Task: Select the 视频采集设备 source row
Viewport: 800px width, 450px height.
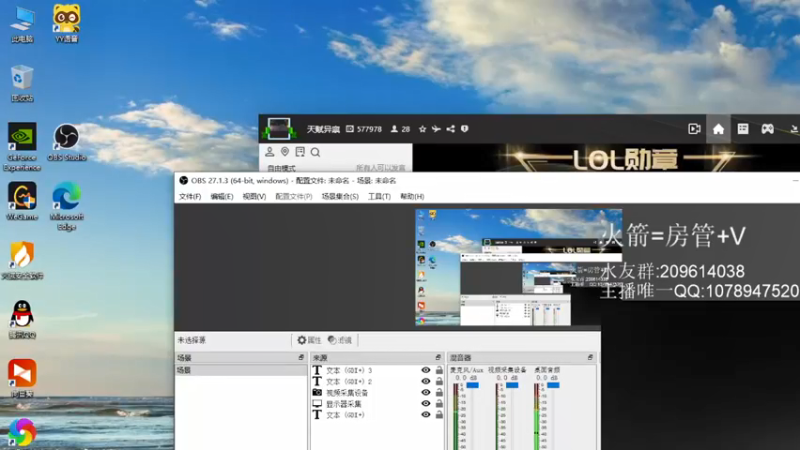Action: pyautogui.click(x=378, y=393)
